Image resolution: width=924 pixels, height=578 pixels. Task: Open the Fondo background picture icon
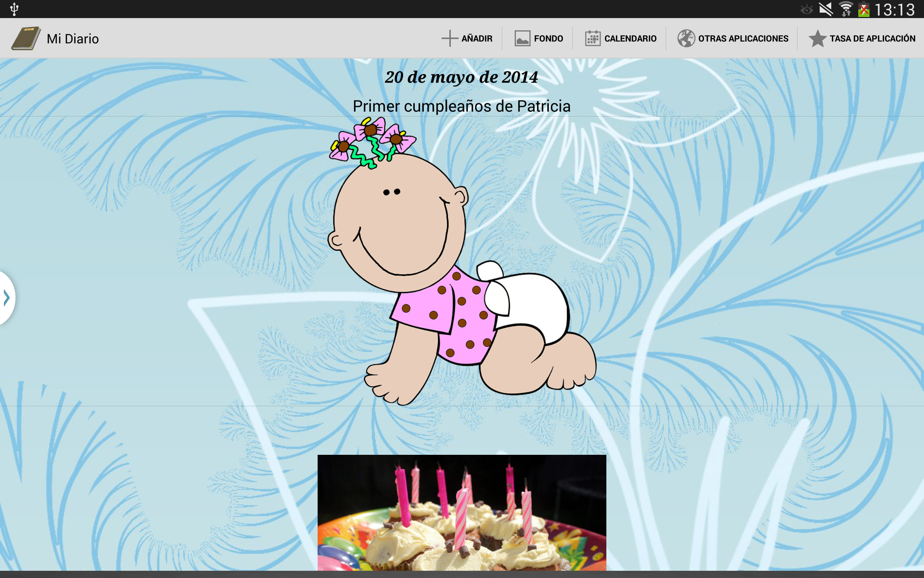pyautogui.click(x=522, y=38)
